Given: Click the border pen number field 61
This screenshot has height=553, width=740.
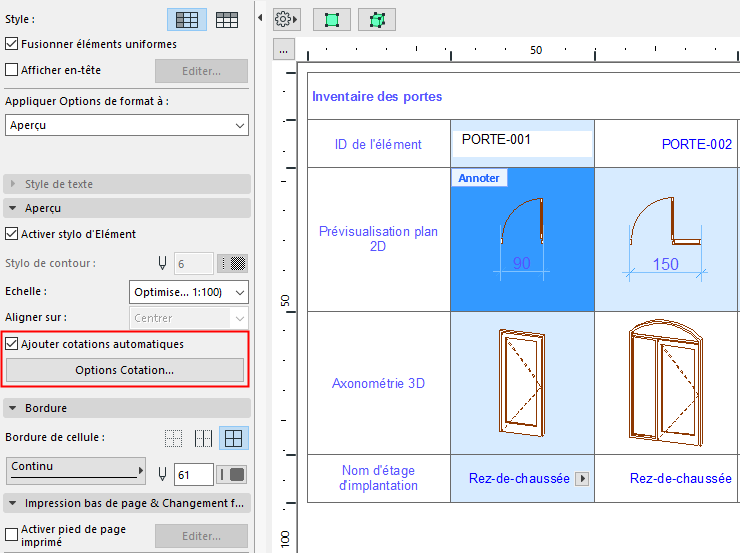Looking at the screenshot, I should click(x=193, y=474).
